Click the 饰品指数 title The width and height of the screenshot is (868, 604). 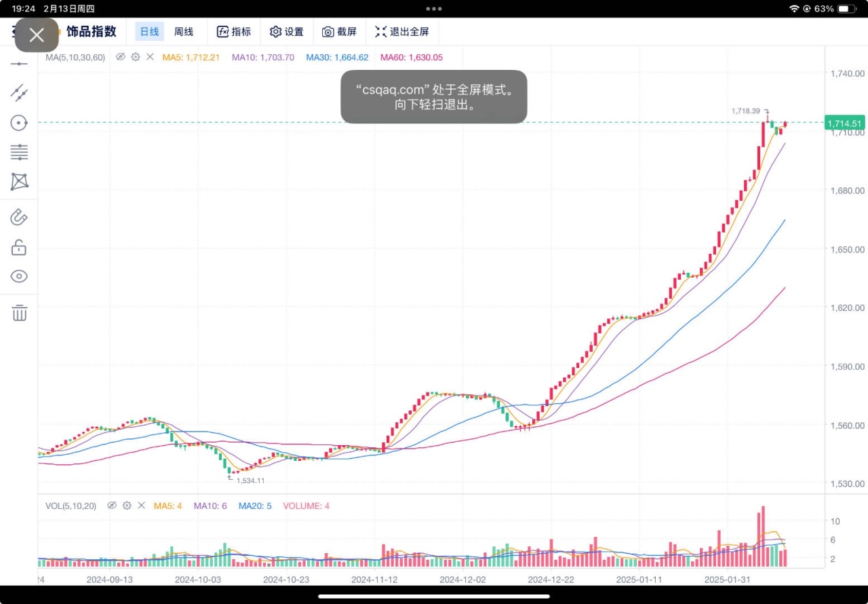(92, 31)
